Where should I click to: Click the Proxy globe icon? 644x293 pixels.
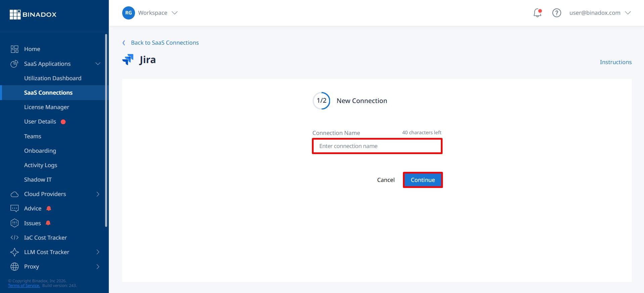point(14,266)
